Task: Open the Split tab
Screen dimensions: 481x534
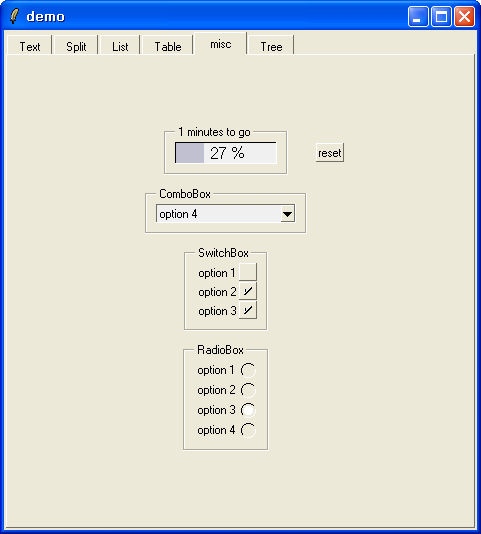Action: [x=76, y=45]
